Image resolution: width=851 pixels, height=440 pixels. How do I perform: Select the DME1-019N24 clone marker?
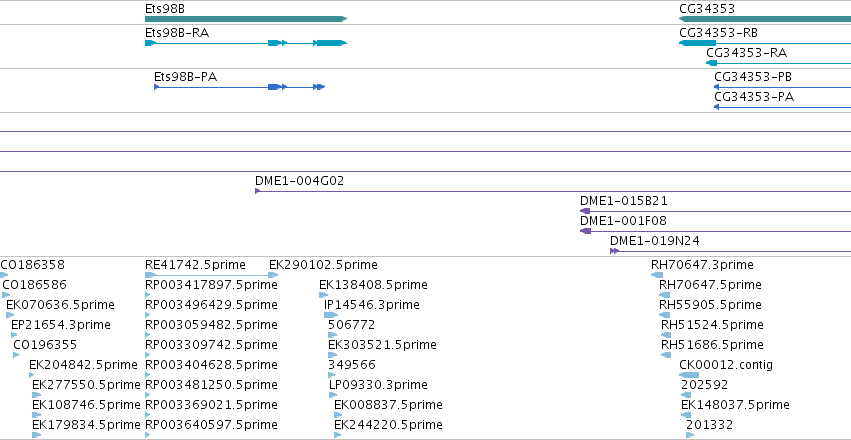click(x=614, y=251)
